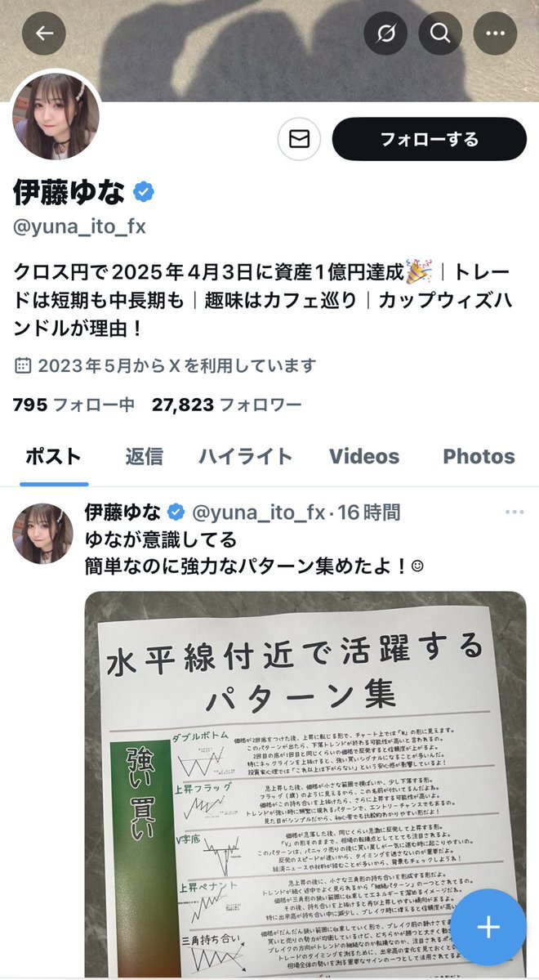Viewport: 539px width, 980px height.
Task: Tap verified badge in the post header
Action: coord(176,513)
